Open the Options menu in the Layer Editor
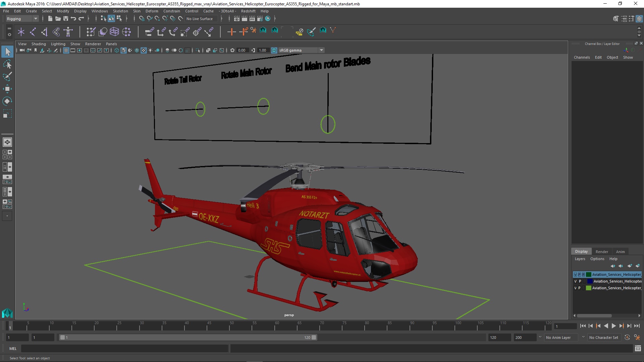644x362 pixels. click(x=597, y=259)
